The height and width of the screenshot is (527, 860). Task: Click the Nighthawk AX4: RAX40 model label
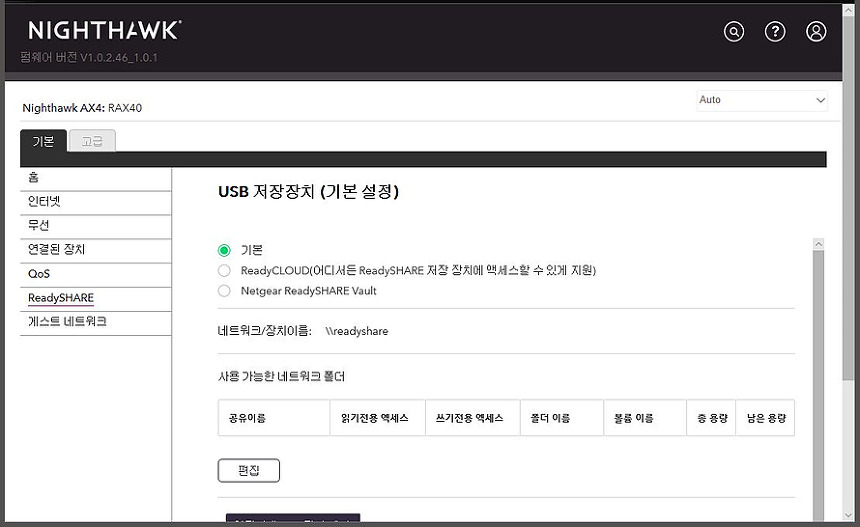[82, 108]
